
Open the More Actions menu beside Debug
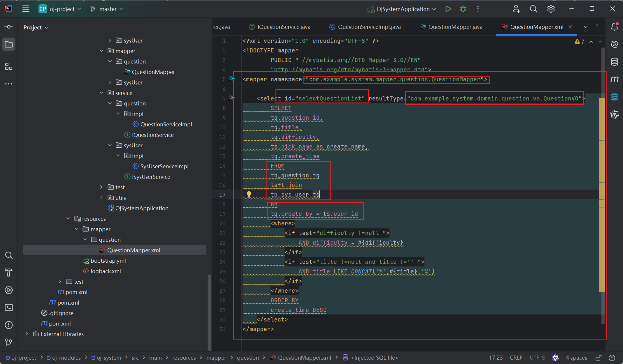[478, 9]
